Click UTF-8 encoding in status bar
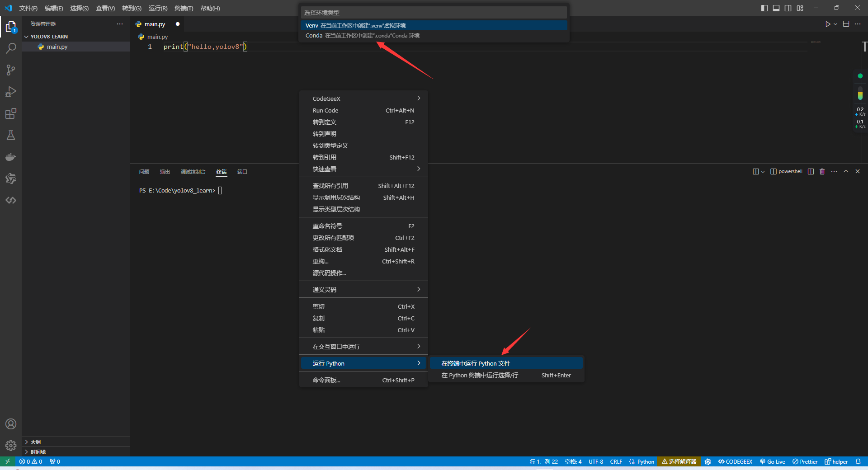Viewport: 868px width, 470px height. 596,461
